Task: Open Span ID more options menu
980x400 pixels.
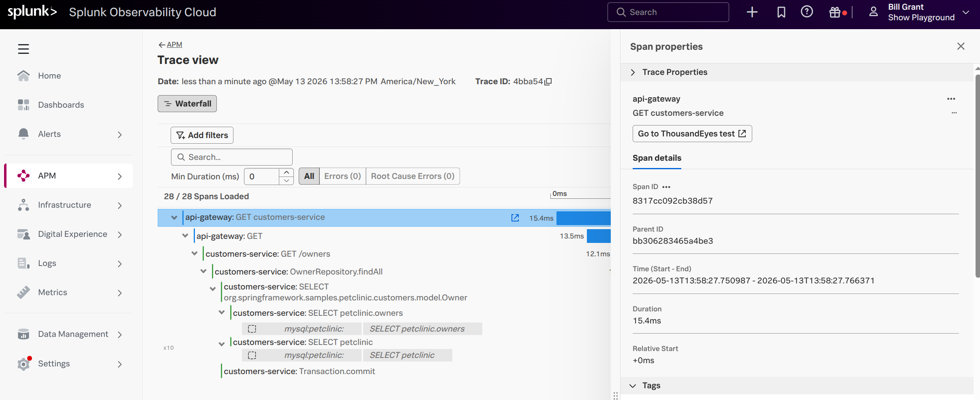Action: coord(666,187)
